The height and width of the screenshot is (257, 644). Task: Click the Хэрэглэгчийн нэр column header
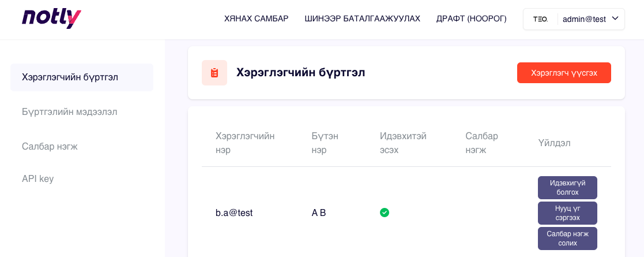tap(244, 143)
